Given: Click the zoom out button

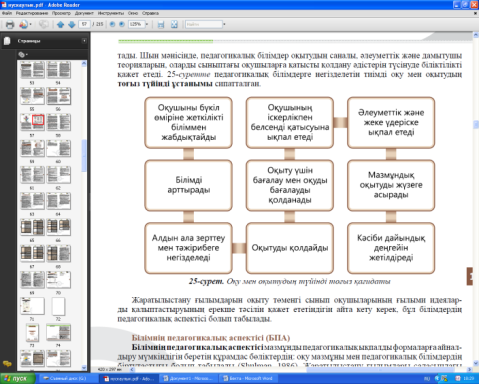Looking at the screenshot, I should (x=112, y=24).
